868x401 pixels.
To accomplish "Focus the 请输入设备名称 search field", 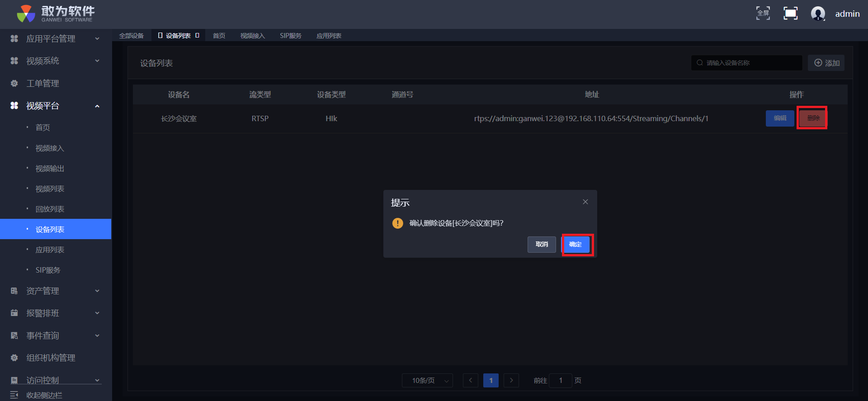I will pyautogui.click(x=746, y=63).
